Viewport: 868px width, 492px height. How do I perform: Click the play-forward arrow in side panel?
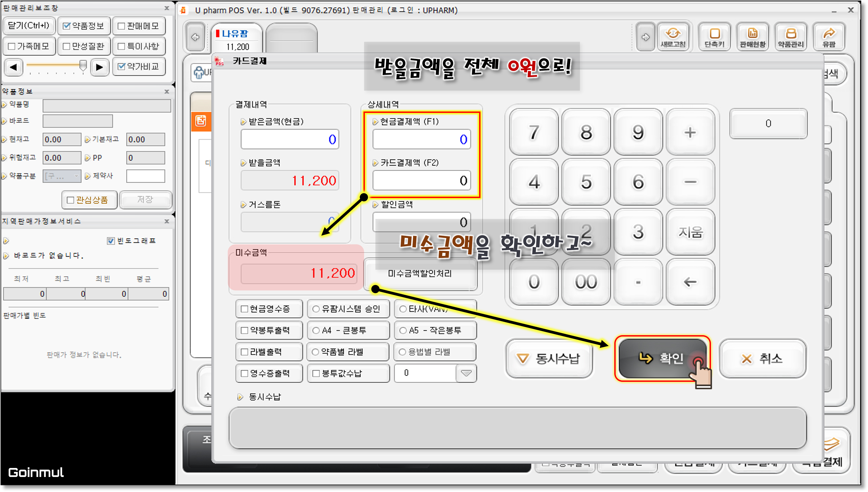pyautogui.click(x=99, y=67)
